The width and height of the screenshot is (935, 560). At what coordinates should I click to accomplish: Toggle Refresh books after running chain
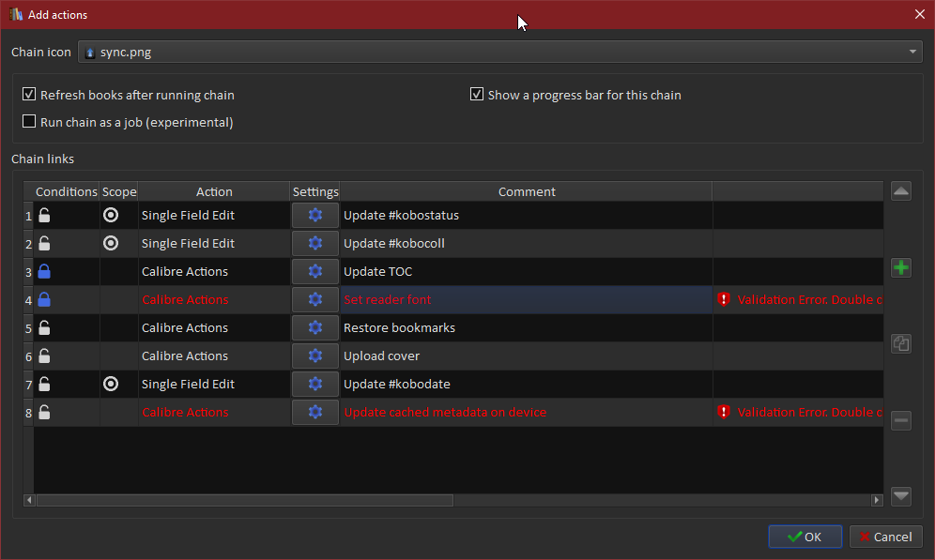30,95
